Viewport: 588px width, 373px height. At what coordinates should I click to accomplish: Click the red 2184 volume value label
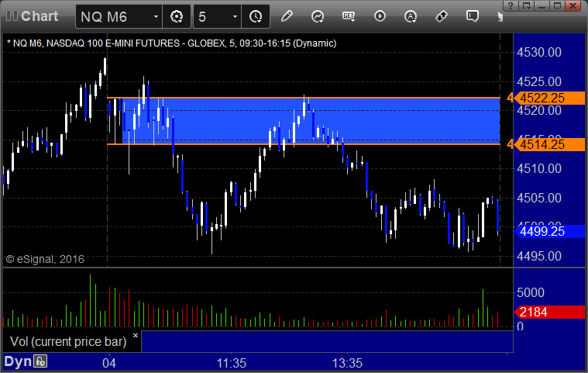[x=549, y=312]
